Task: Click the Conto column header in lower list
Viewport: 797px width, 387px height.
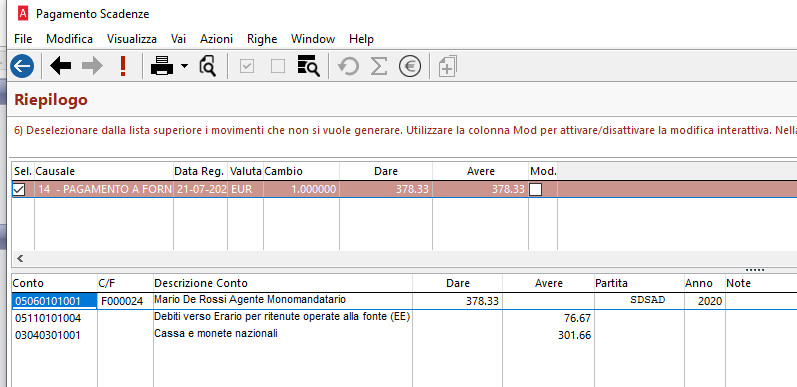Action: click(x=54, y=283)
